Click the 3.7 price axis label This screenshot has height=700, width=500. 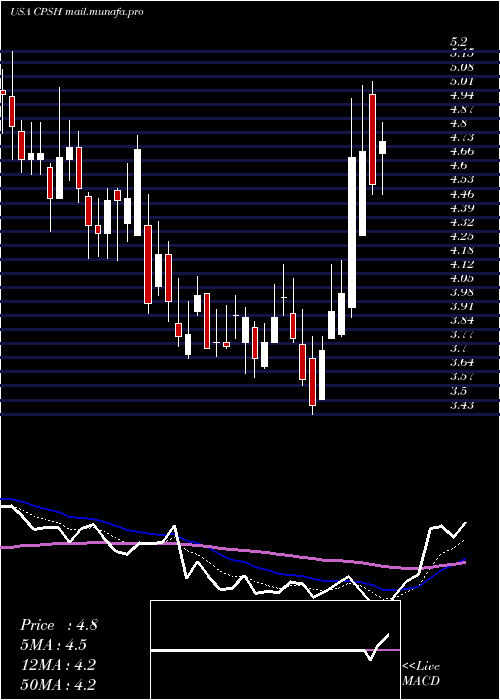pyautogui.click(x=459, y=348)
